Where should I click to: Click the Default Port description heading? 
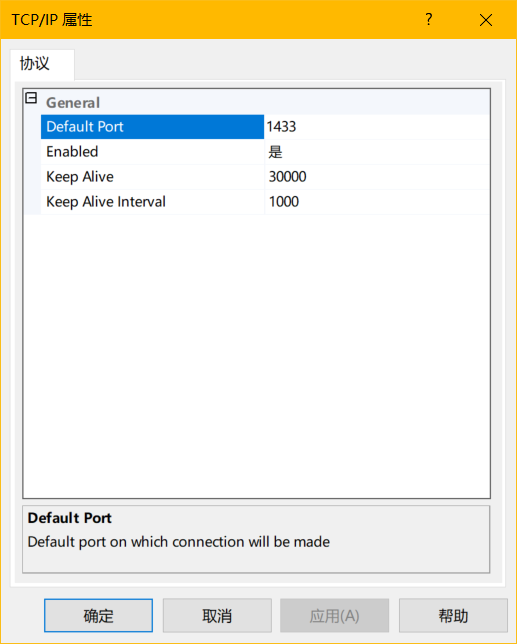(70, 518)
